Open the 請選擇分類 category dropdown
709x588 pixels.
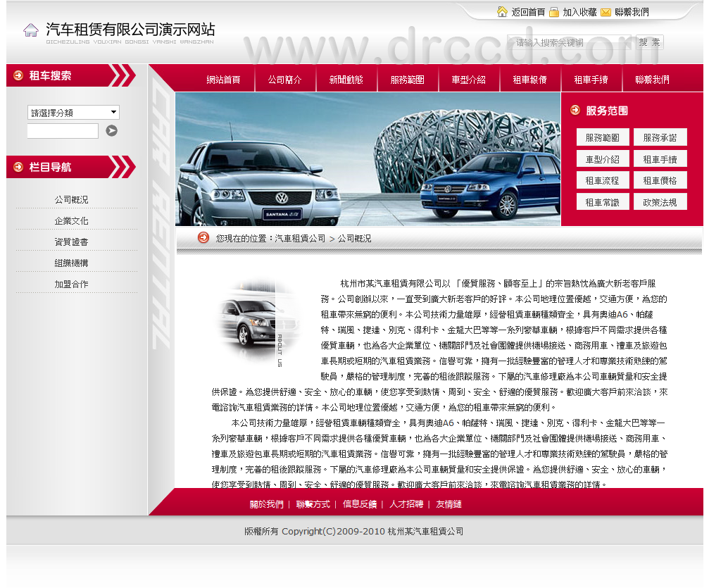(x=73, y=112)
